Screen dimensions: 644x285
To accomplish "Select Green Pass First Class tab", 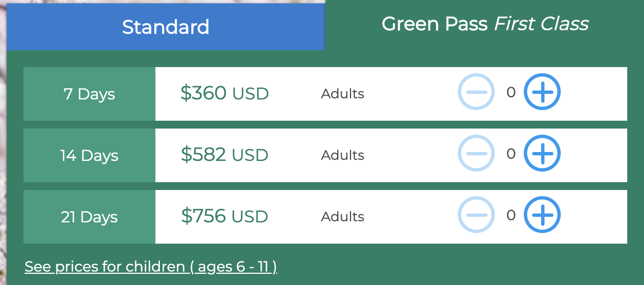I will pos(485,24).
